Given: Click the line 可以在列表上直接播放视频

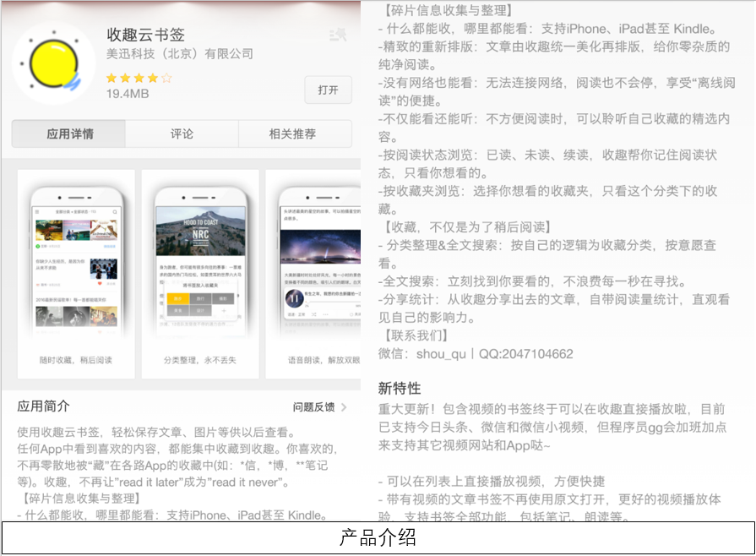Looking at the screenshot, I should (x=492, y=482).
